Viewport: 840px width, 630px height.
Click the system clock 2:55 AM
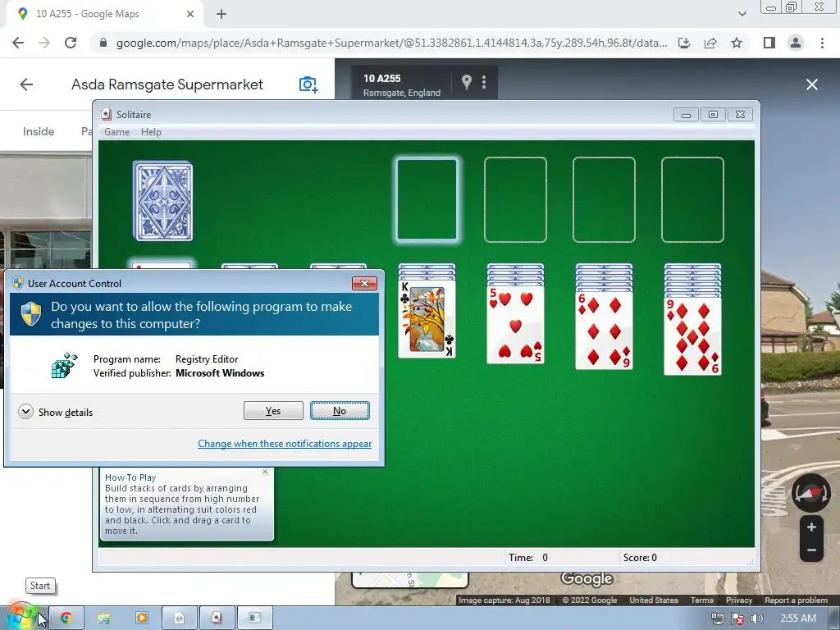click(x=798, y=619)
